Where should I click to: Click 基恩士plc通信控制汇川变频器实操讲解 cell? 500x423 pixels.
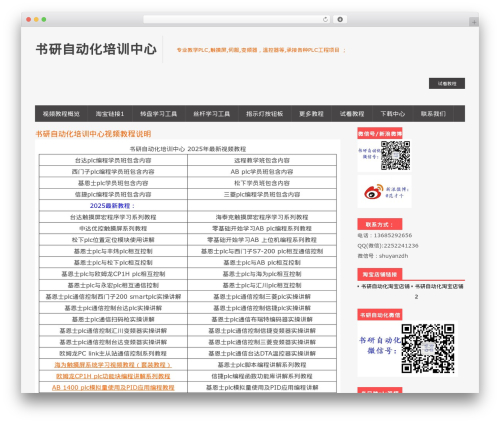point(113,331)
